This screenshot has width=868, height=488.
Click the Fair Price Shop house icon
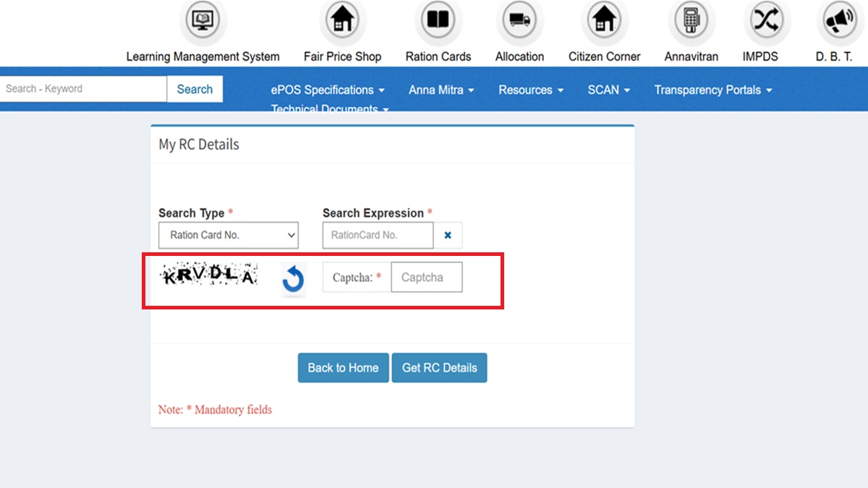pos(342,22)
